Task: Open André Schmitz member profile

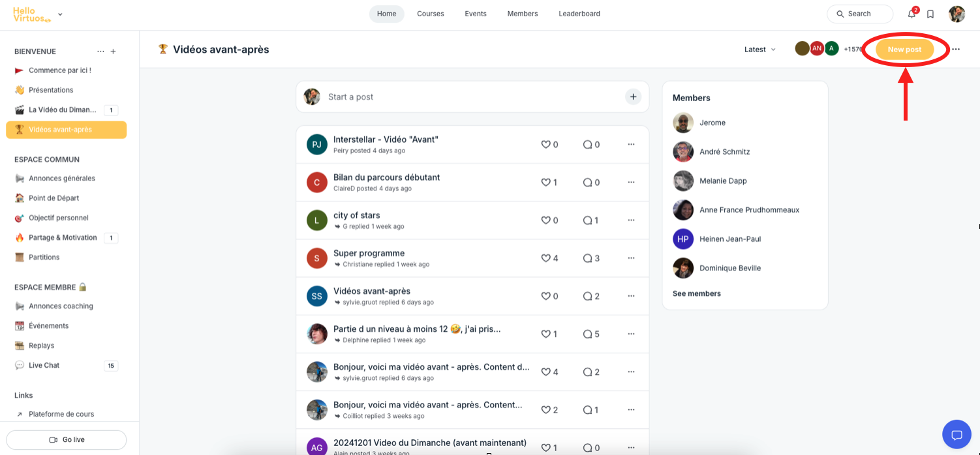Action: click(x=724, y=152)
